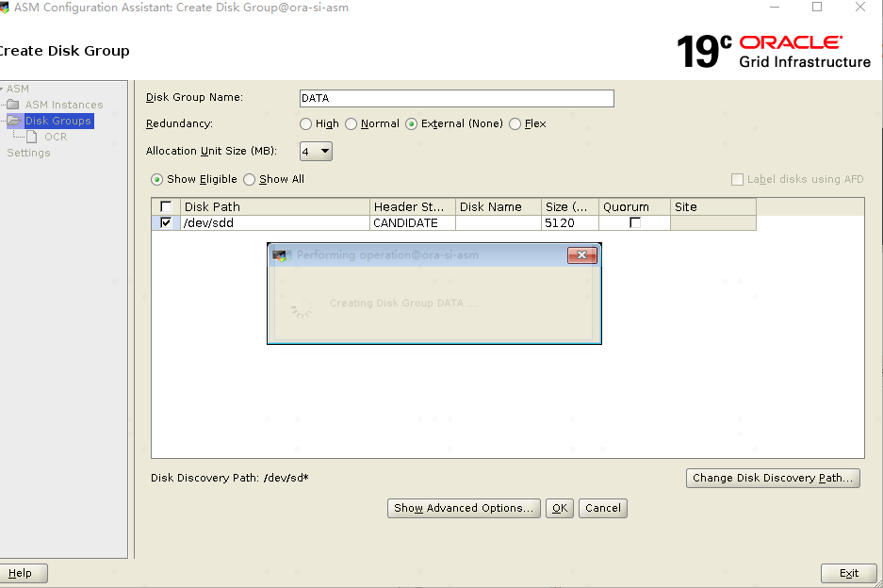Viewport: 883px width, 588px height.
Task: Click Disk Discovery Path /dev/sd* text
Action: [x=230, y=478]
